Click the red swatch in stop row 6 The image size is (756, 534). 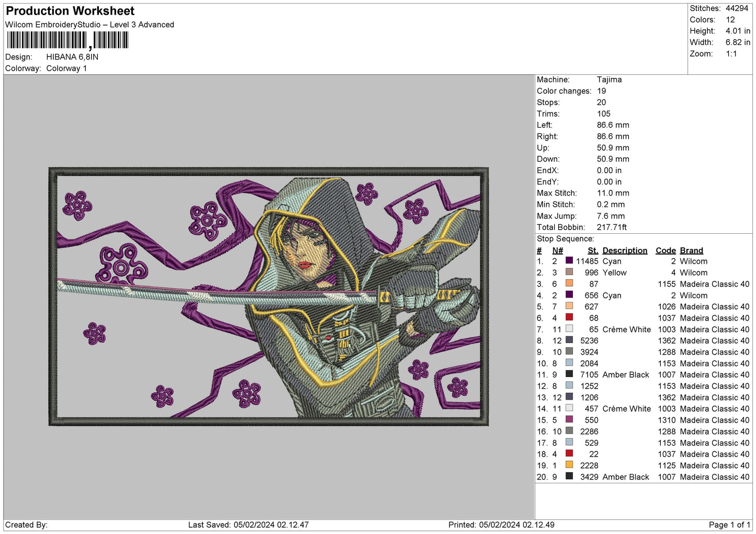[x=569, y=317]
